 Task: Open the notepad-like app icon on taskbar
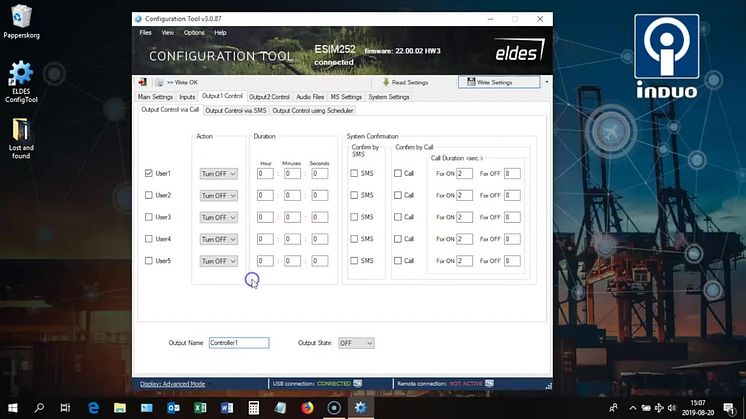tap(280, 408)
